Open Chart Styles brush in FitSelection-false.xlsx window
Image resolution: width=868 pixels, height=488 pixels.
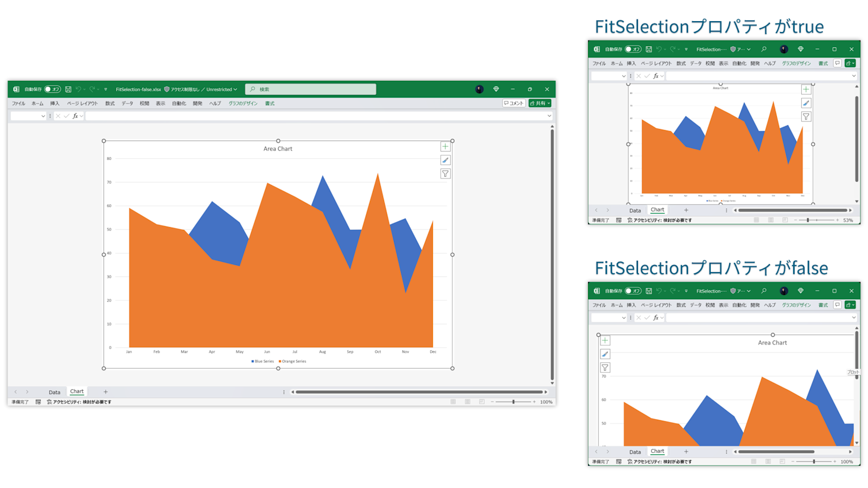(x=445, y=160)
